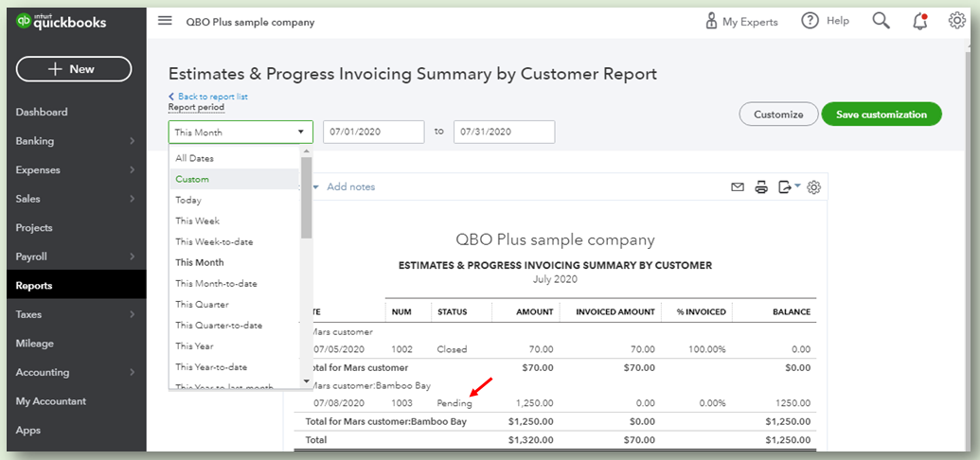Go to Projects in sidebar
Screen dimensions: 980x460
click(x=34, y=227)
